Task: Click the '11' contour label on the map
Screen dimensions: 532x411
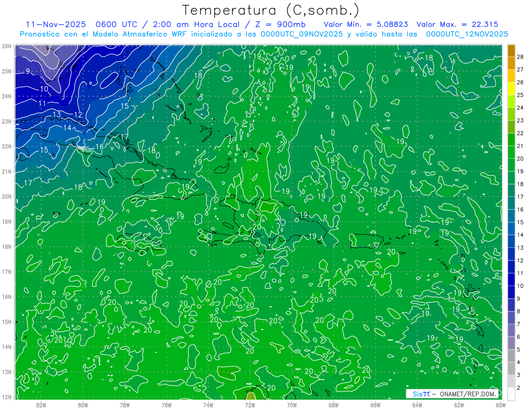Action: click(x=42, y=103)
